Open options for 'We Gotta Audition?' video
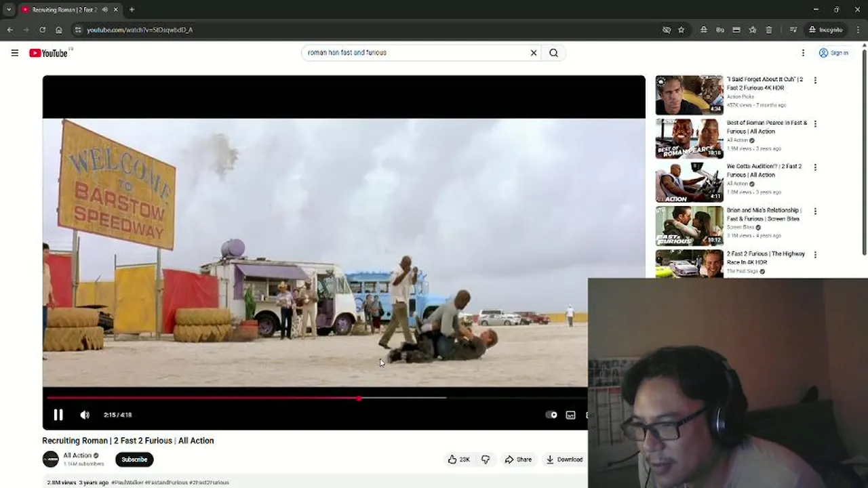This screenshot has height=488, width=868. pos(815,167)
